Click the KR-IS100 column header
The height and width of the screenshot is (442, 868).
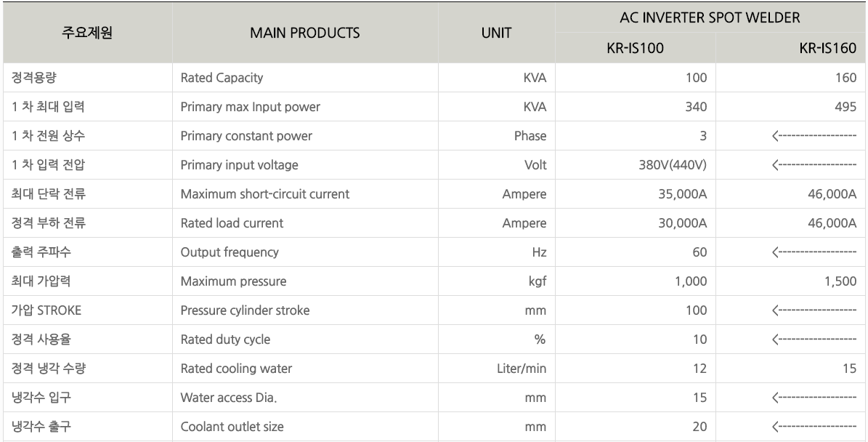(635, 48)
